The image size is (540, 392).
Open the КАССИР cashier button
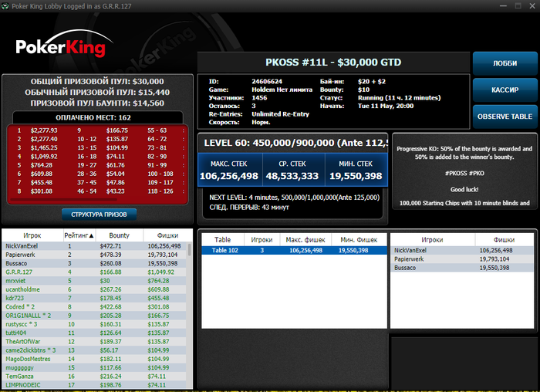pos(505,90)
